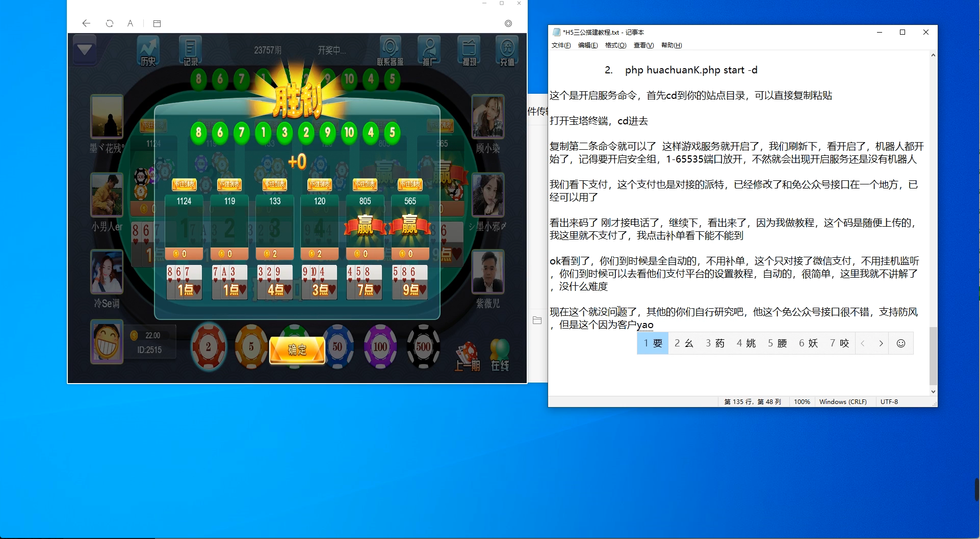Click Notepad scrollbar up arrow
Screen dimensions: 980x539
pos(933,55)
